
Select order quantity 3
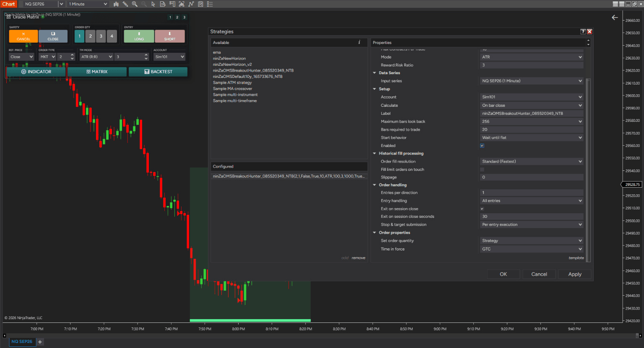[x=101, y=36]
